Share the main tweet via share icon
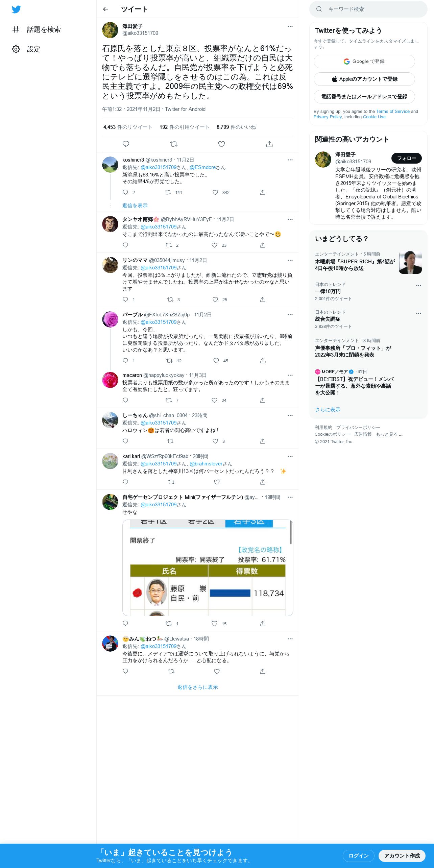 pos(269,144)
